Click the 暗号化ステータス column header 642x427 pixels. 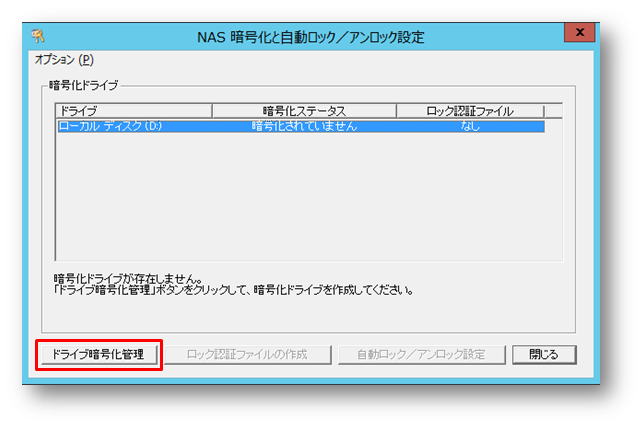point(304,111)
